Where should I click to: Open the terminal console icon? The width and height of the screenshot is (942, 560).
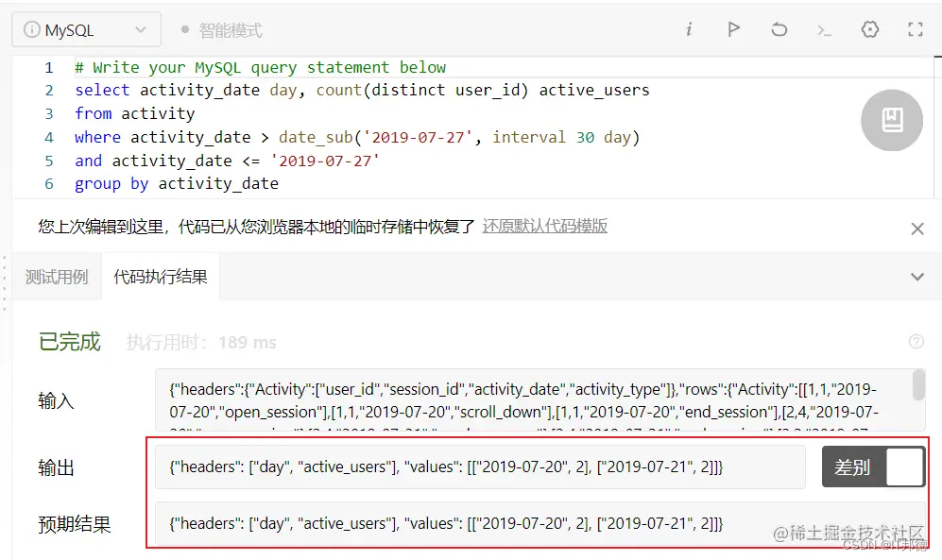[824, 30]
